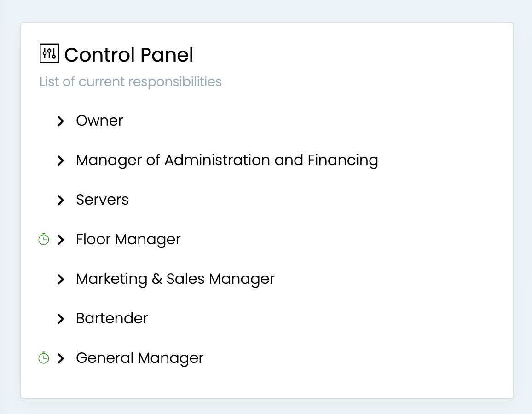Expand the Floor Manager chevron arrow

pyautogui.click(x=60, y=240)
